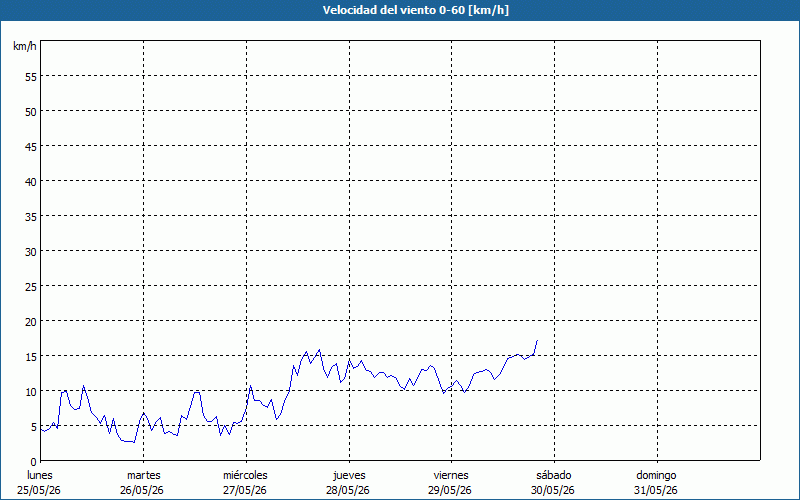Click the date label 28/05/26
800x500 pixels.
point(348,490)
